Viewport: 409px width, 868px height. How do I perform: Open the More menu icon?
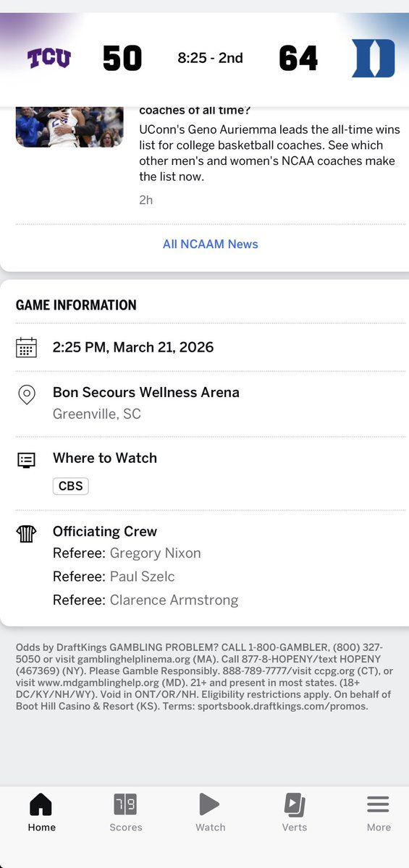click(x=379, y=804)
